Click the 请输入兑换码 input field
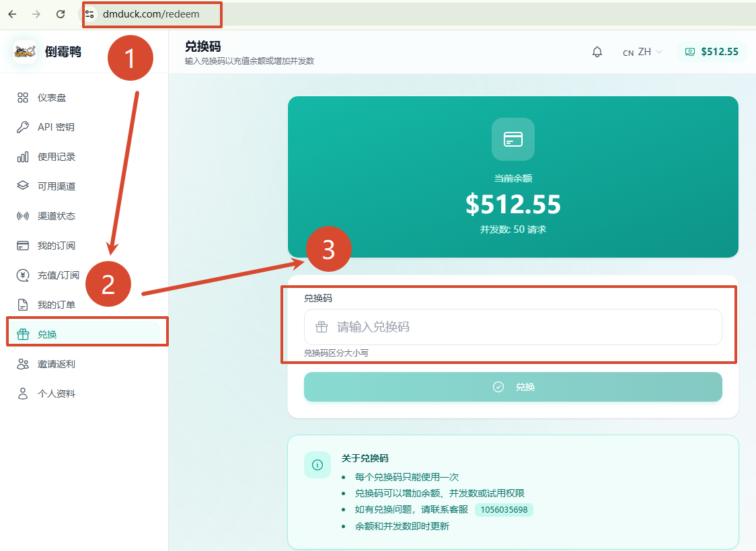Viewport: 756px width, 551px height. pos(513,327)
